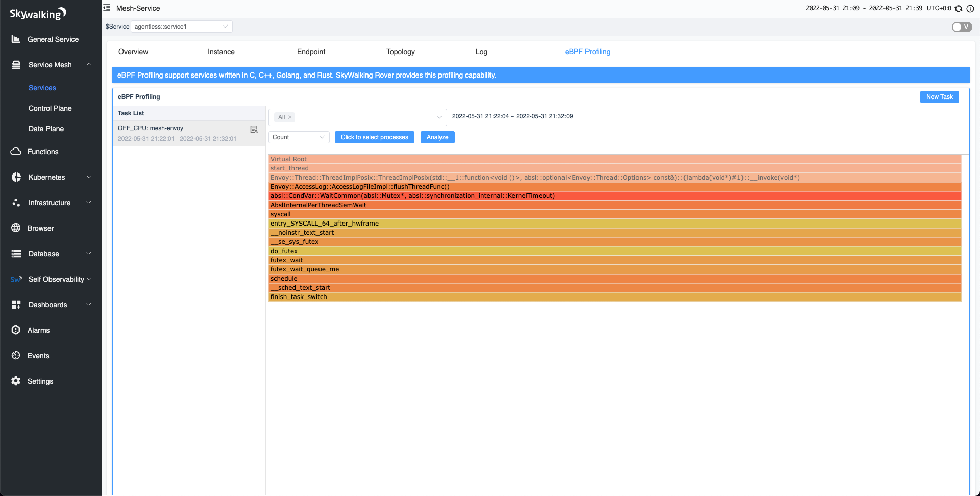Open the SkyWalking dashboard list icon near Mesh-Service
980x496 pixels.
(107, 8)
